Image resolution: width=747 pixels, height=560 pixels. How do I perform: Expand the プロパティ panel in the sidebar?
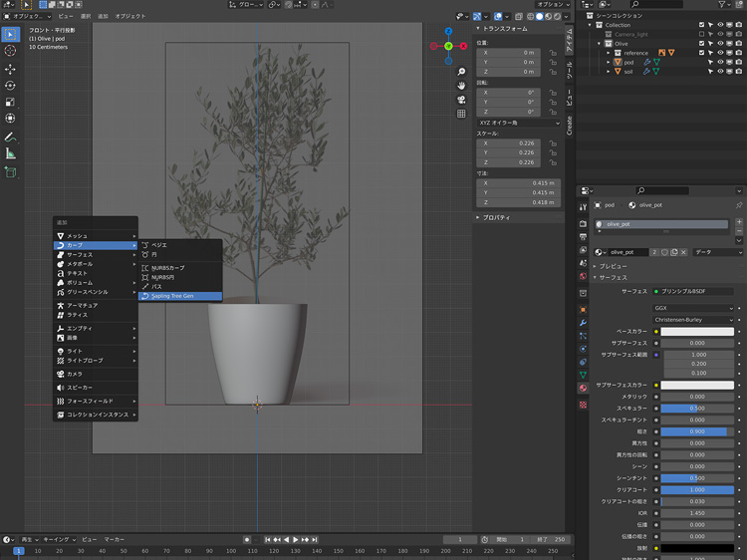495,217
